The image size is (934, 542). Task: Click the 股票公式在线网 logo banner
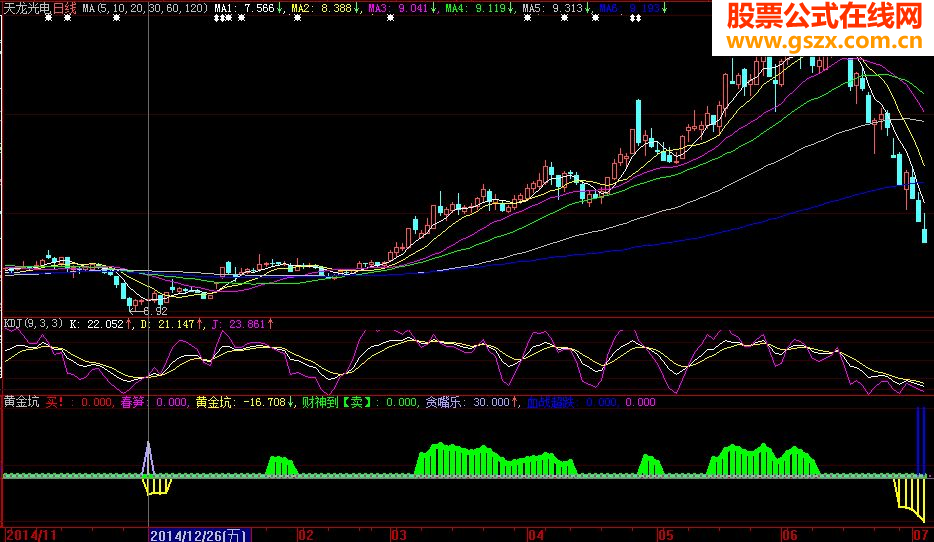[822, 16]
